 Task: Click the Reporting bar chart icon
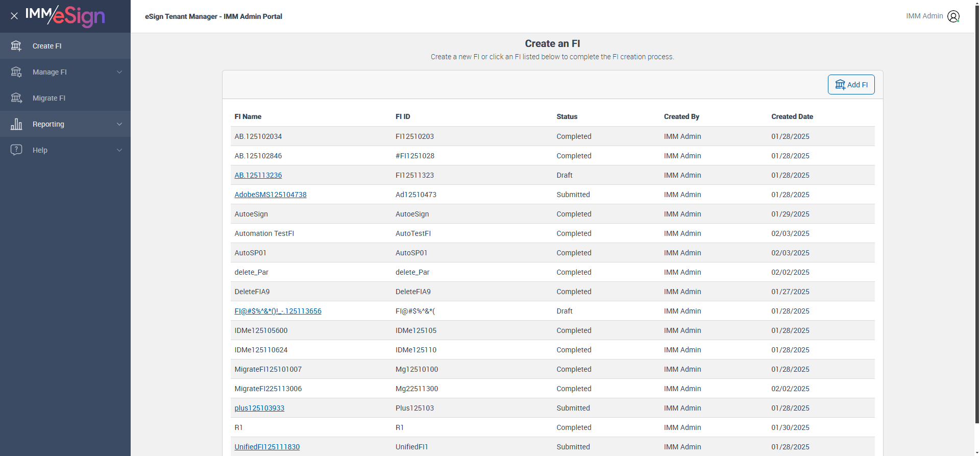pyautogui.click(x=16, y=124)
